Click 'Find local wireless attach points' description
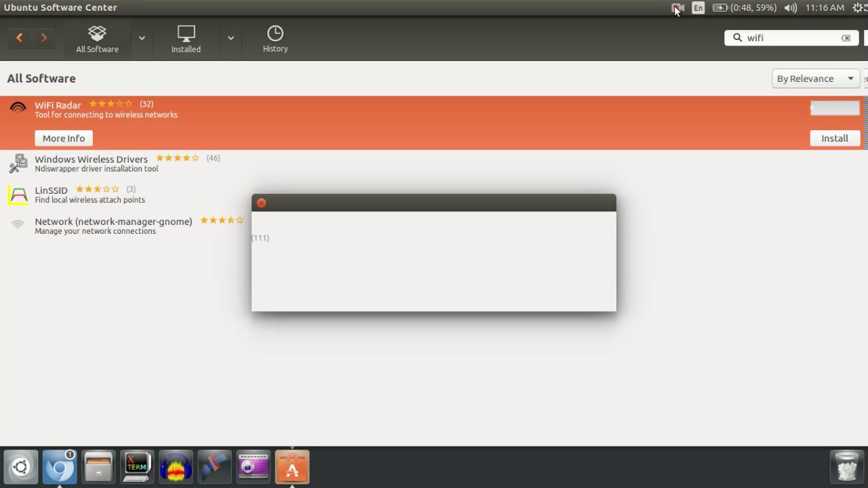The height and width of the screenshot is (488, 868). tap(90, 200)
